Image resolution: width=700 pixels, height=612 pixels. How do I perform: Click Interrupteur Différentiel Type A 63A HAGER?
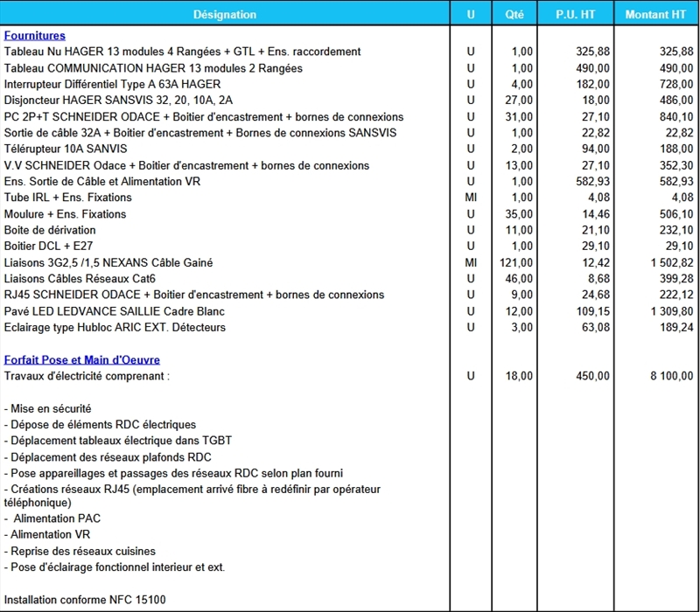click(112, 84)
